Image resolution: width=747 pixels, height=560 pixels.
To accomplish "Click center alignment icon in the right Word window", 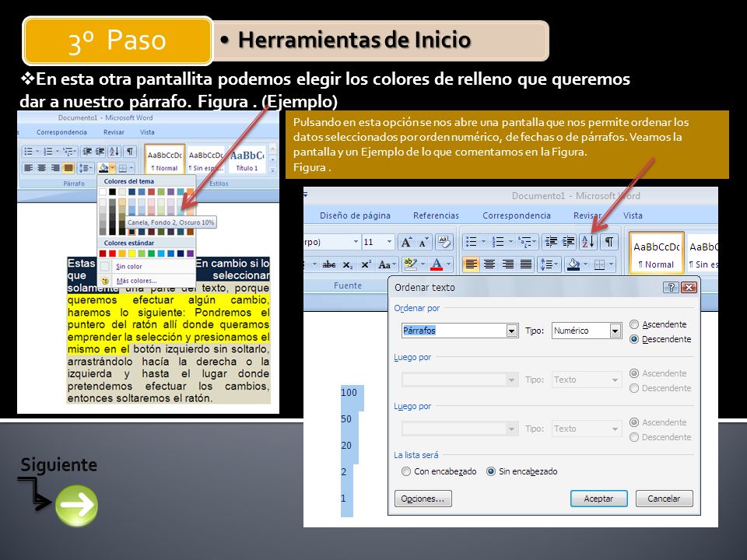I will pyautogui.click(x=489, y=264).
